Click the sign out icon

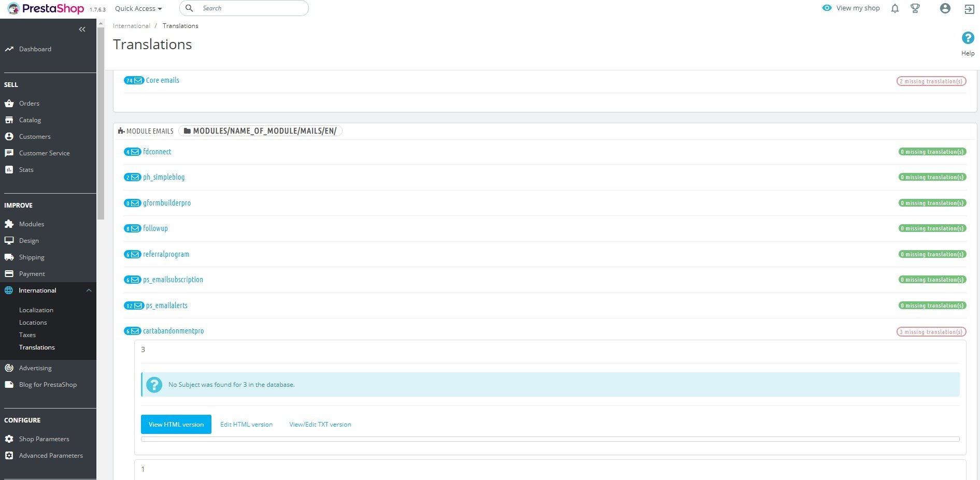pos(969,9)
